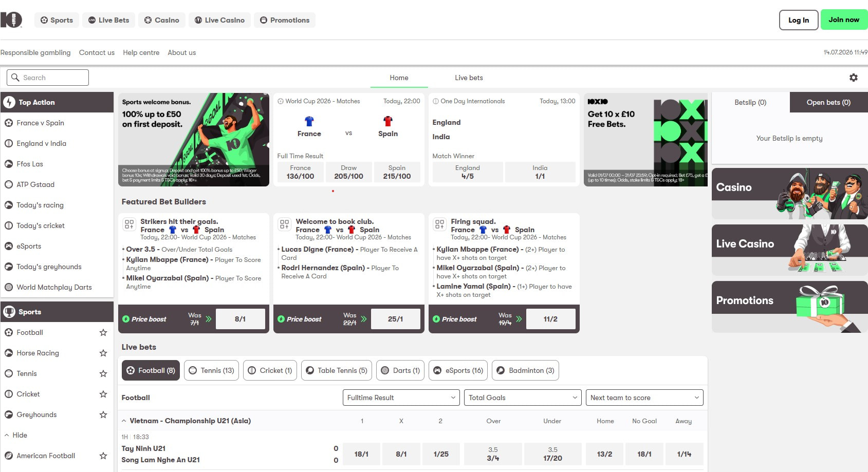Favorite Greyhounds with the star

103,414
